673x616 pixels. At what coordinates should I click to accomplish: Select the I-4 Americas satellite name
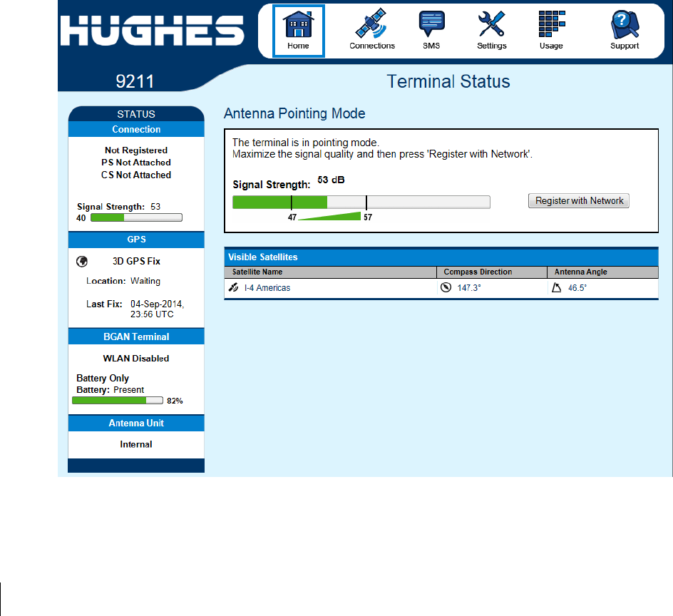[267, 287]
